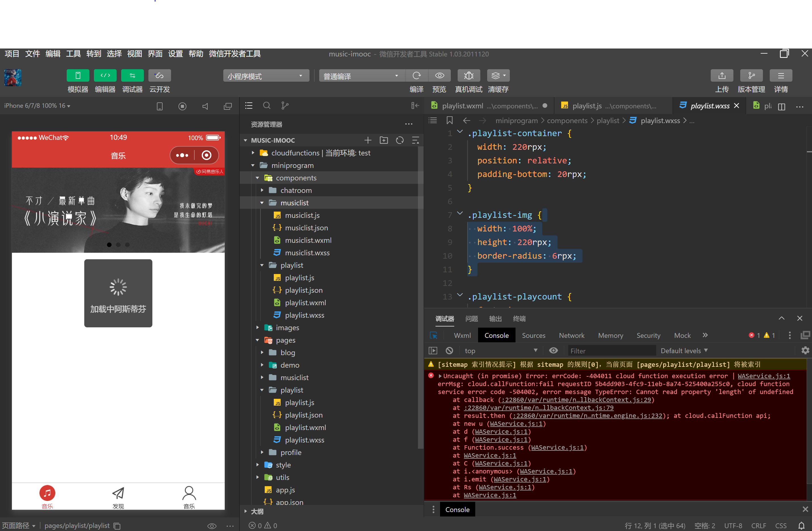Show the explorer file list view
This screenshot has height=531, width=812.
(249, 106)
